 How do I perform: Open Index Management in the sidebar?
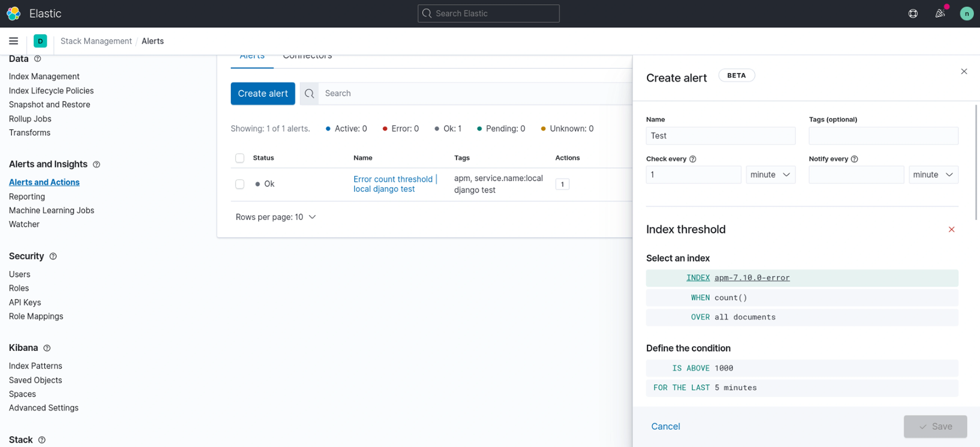point(44,76)
